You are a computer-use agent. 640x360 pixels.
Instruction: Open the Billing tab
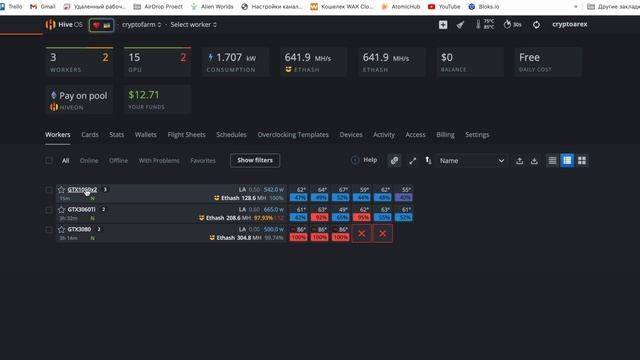tap(445, 135)
